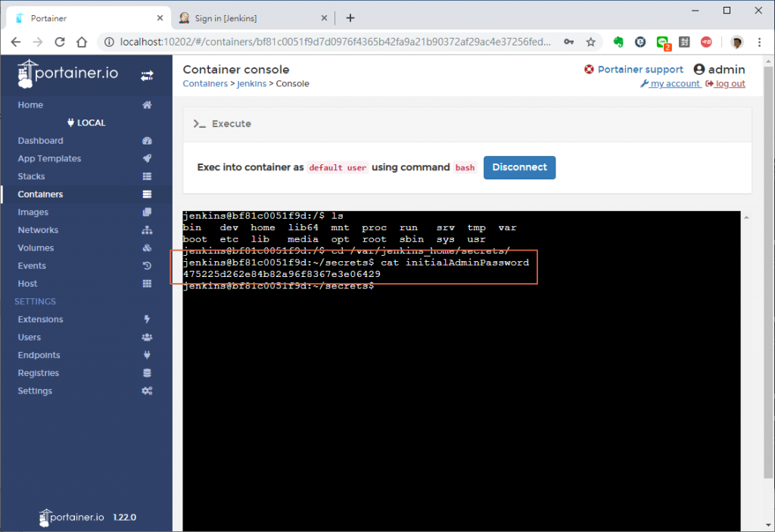Click the site info icon in address bar

click(x=109, y=42)
